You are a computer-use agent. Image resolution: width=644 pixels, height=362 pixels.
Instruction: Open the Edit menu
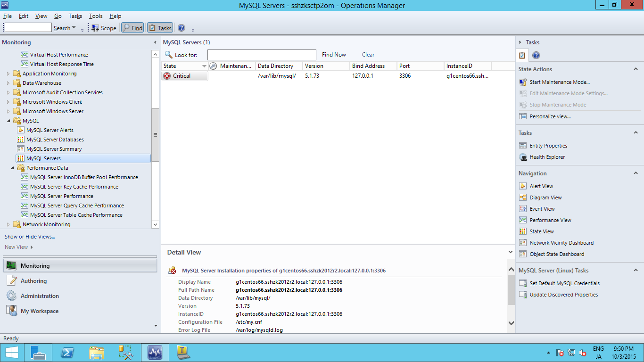[24, 16]
